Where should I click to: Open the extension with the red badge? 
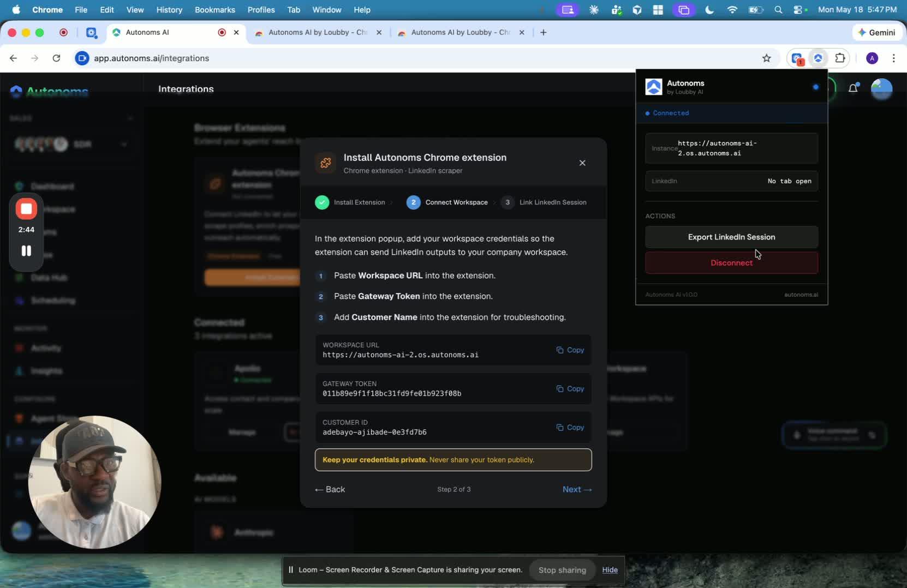coord(797,58)
